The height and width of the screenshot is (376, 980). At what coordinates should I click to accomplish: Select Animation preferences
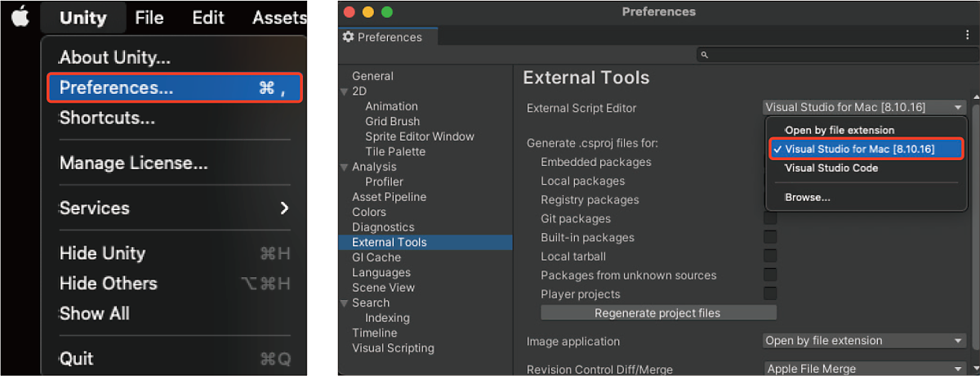point(391,106)
